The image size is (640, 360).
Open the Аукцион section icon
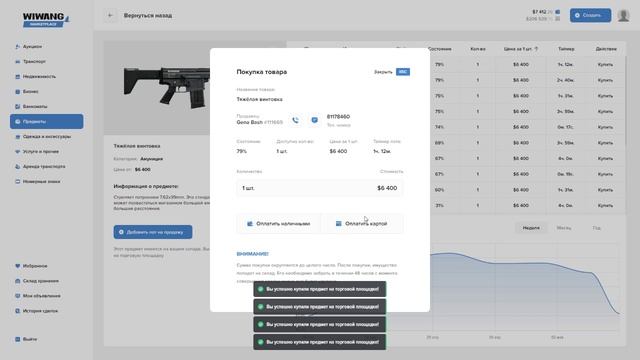coord(18,47)
